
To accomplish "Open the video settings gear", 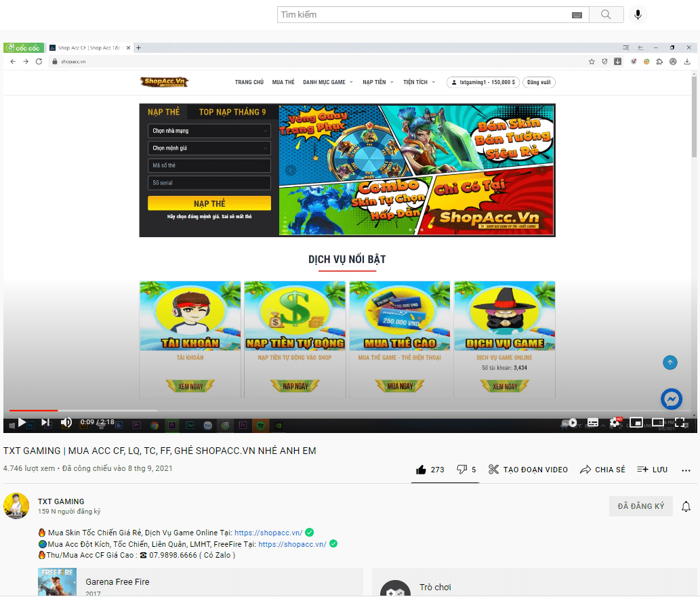I will click(x=615, y=422).
